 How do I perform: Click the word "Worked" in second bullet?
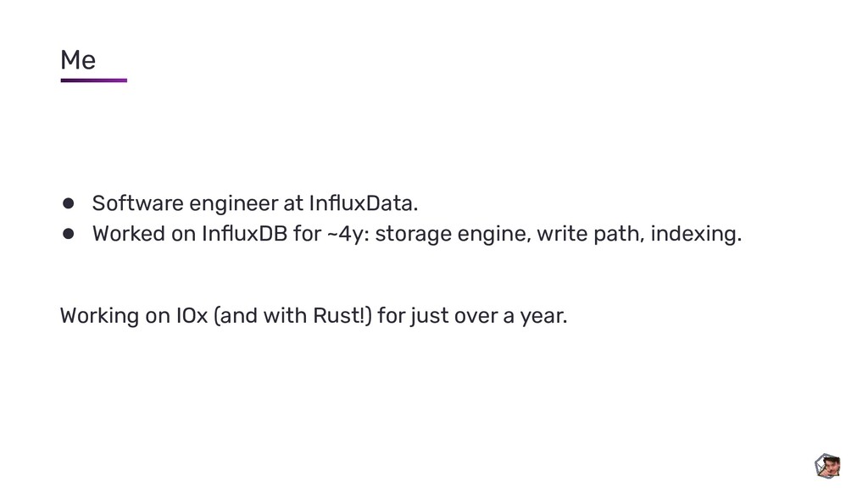(x=129, y=234)
